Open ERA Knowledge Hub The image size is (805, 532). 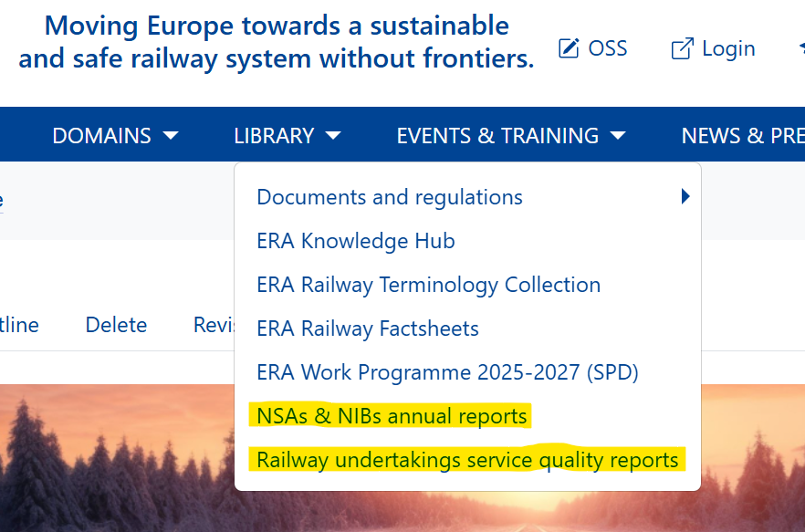click(x=356, y=241)
